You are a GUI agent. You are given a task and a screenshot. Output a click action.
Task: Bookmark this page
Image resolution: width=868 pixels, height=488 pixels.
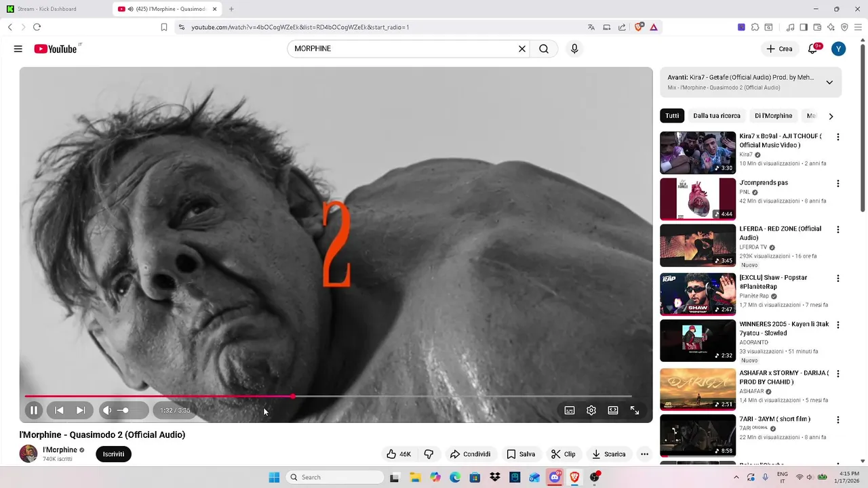[x=163, y=27]
